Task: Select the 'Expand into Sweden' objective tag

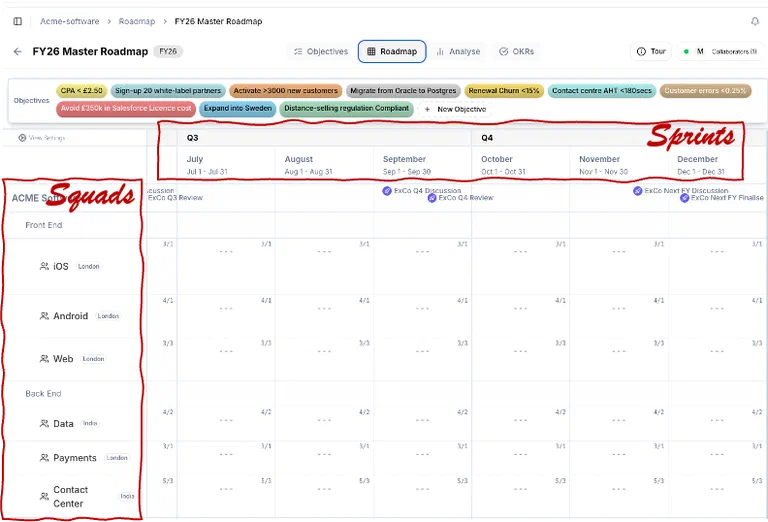Action: [238, 108]
